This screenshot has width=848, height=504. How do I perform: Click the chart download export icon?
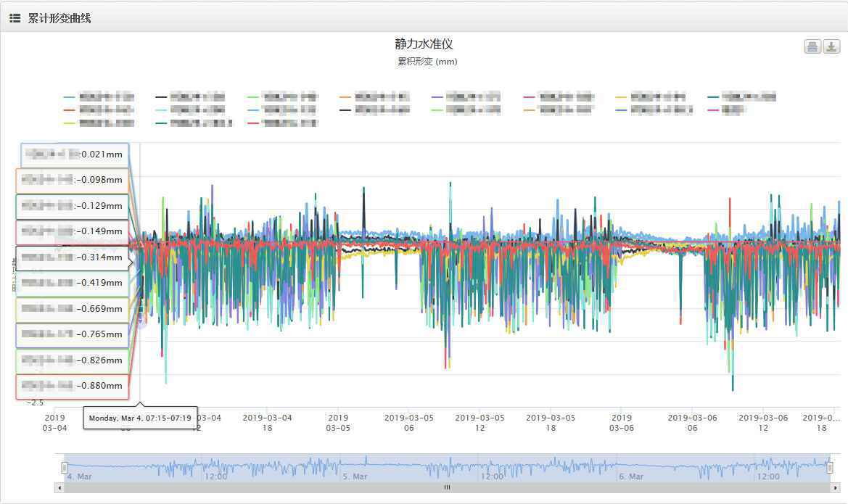[831, 46]
